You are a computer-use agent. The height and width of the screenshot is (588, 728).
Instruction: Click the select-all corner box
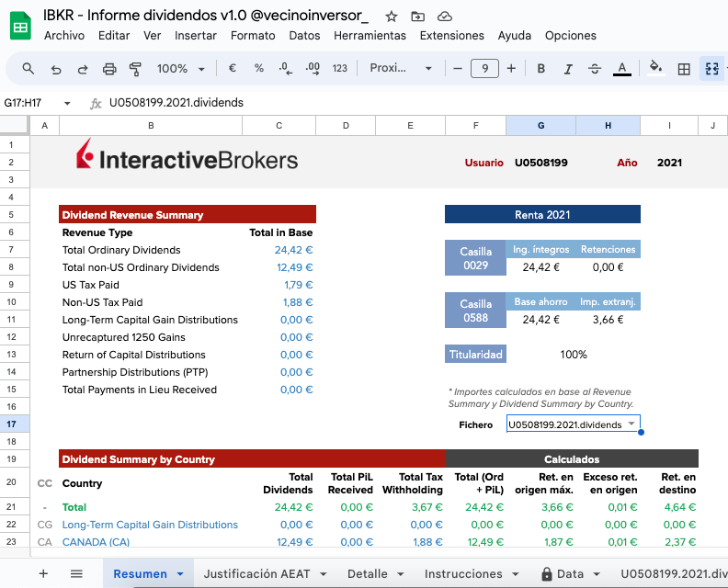(15, 125)
